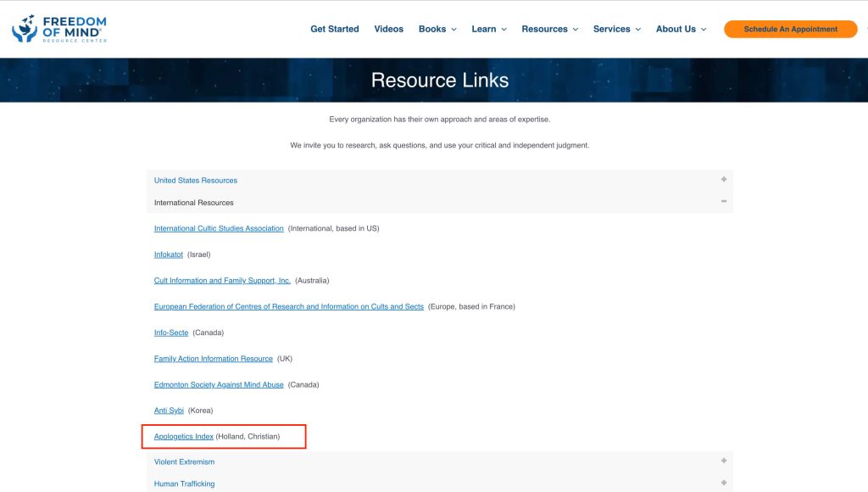
Task: Open Family Action Information Resource link
Action: [x=213, y=359]
